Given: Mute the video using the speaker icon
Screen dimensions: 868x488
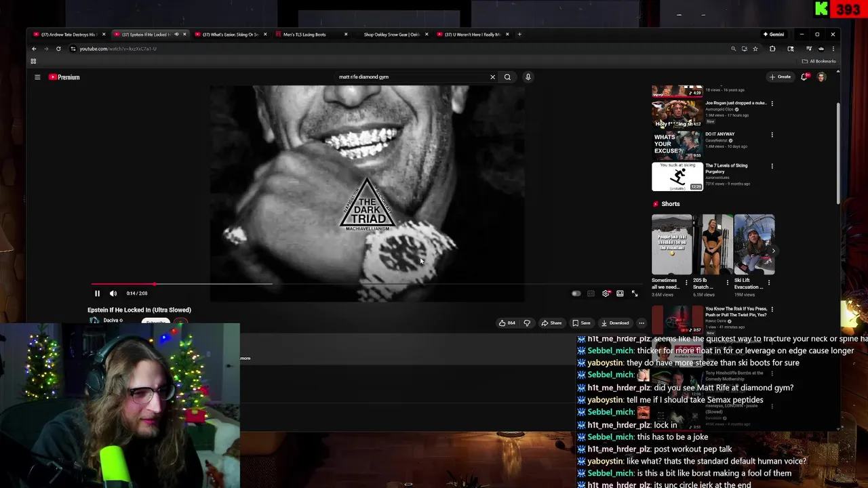Looking at the screenshot, I should coord(113,293).
